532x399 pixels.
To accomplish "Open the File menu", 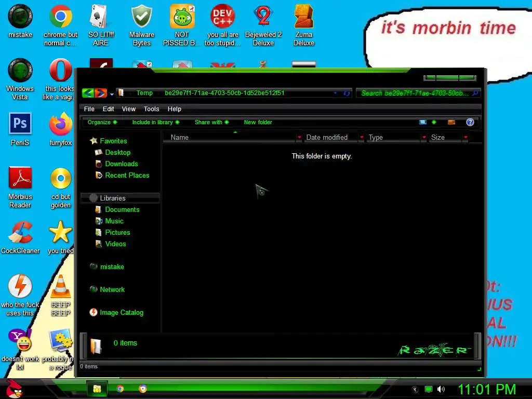I will pyautogui.click(x=89, y=109).
